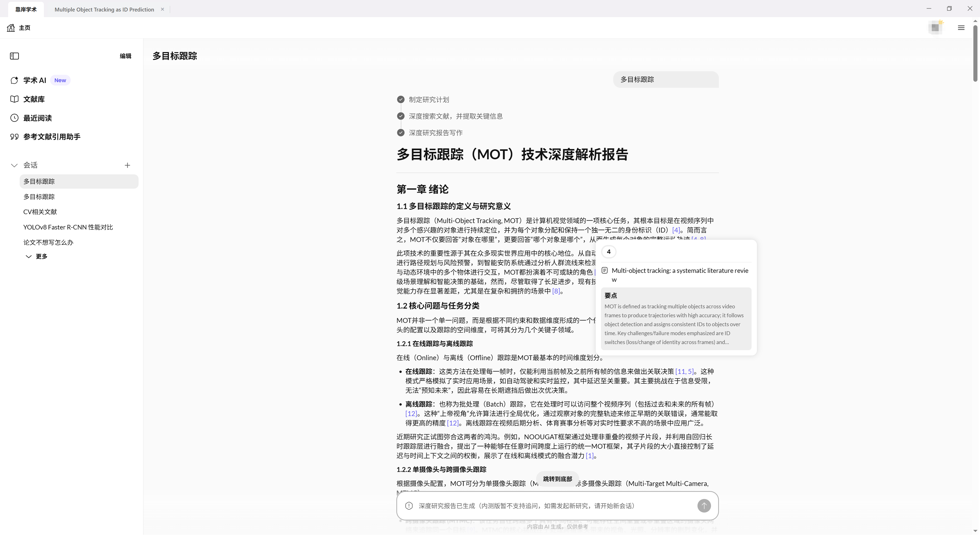The width and height of the screenshot is (980, 536).
Task: Collapse the 会话 sessions section
Action: [14, 165]
